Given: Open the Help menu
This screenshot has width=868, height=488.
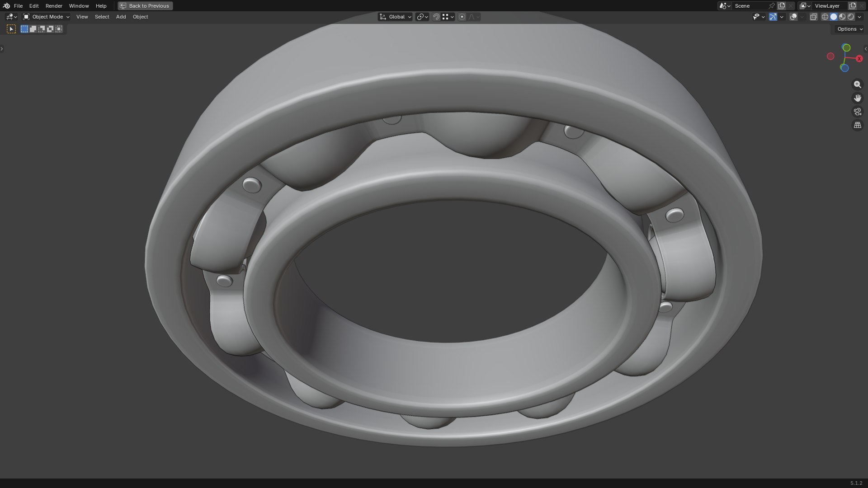Looking at the screenshot, I should point(101,6).
